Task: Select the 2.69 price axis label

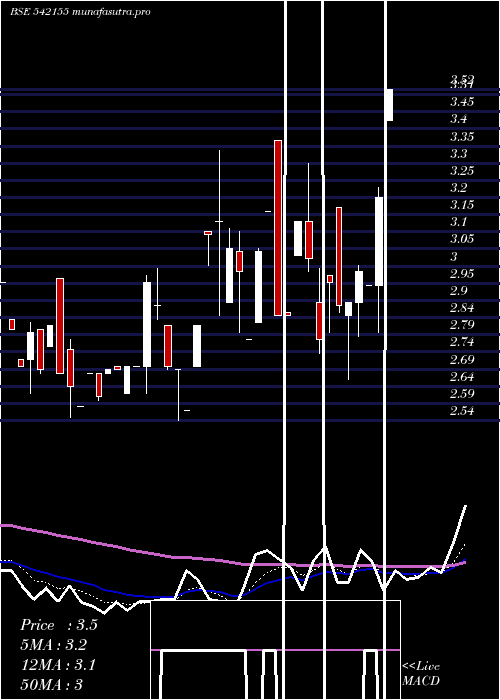Action: 462,359
